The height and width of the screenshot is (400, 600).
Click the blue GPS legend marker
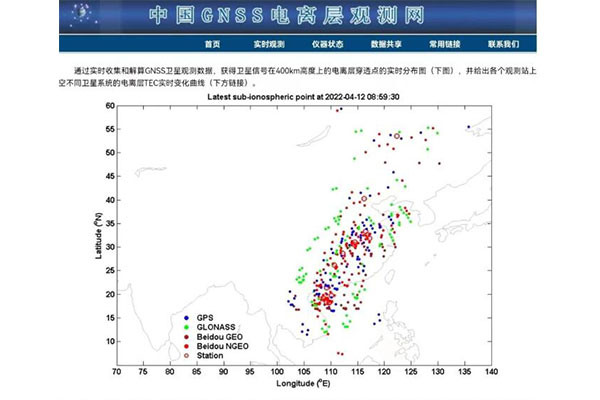point(186,317)
